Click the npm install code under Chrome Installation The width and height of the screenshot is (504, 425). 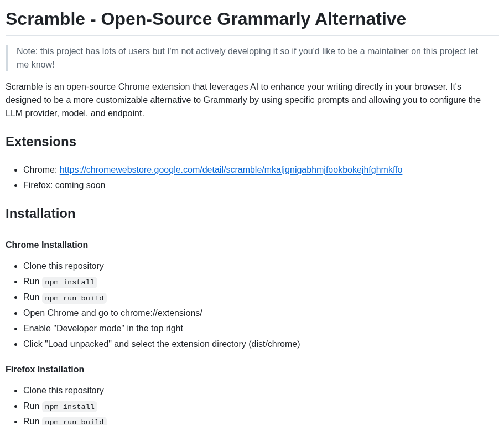pyautogui.click(x=70, y=282)
